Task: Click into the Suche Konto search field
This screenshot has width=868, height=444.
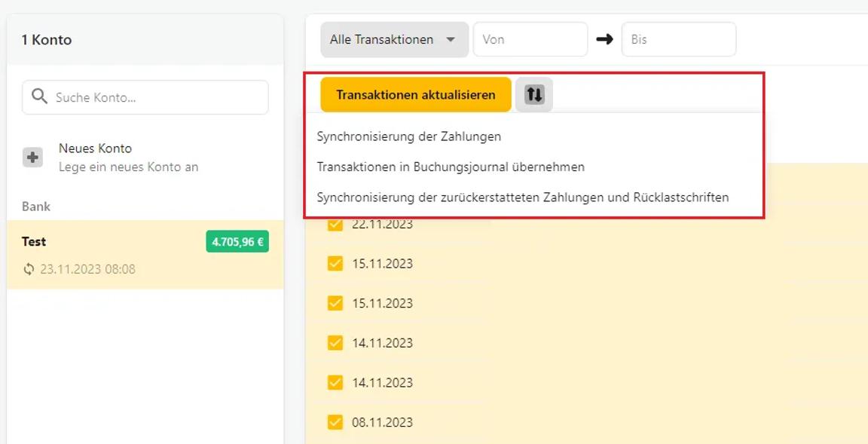Action: (x=145, y=97)
